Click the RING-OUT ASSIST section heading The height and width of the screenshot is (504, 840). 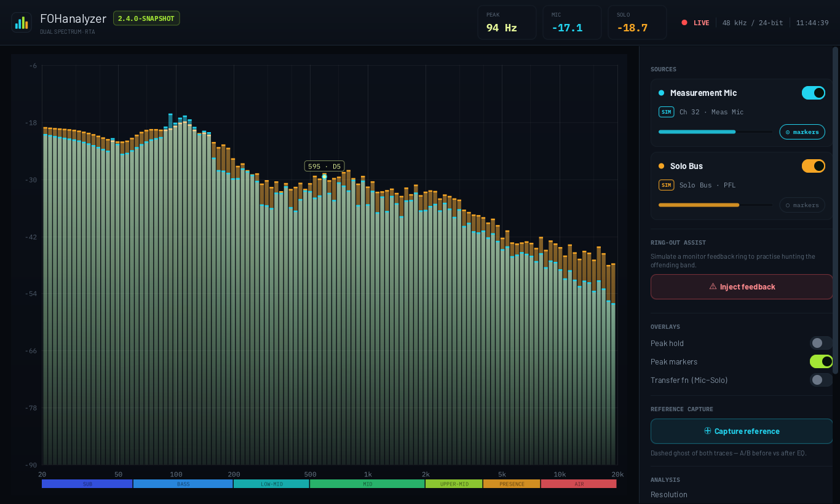[x=678, y=243]
